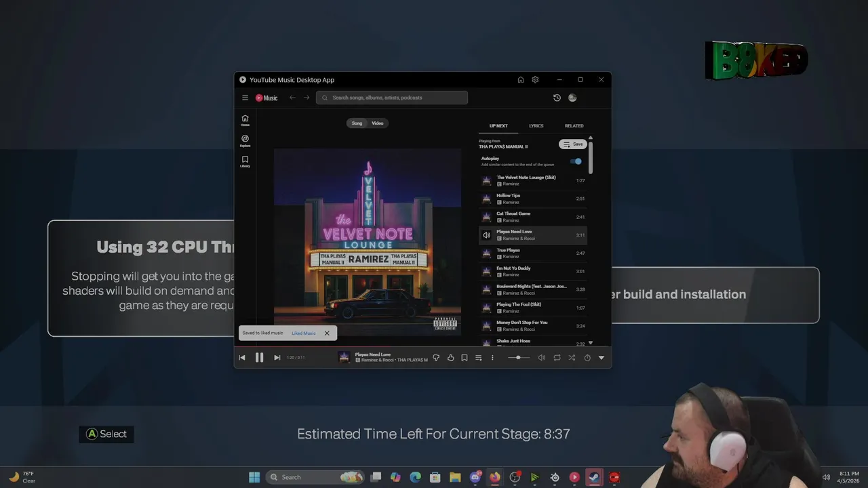The width and height of the screenshot is (868, 488).
Task: Click the queue scrollbar up arrow
Action: 591,138
